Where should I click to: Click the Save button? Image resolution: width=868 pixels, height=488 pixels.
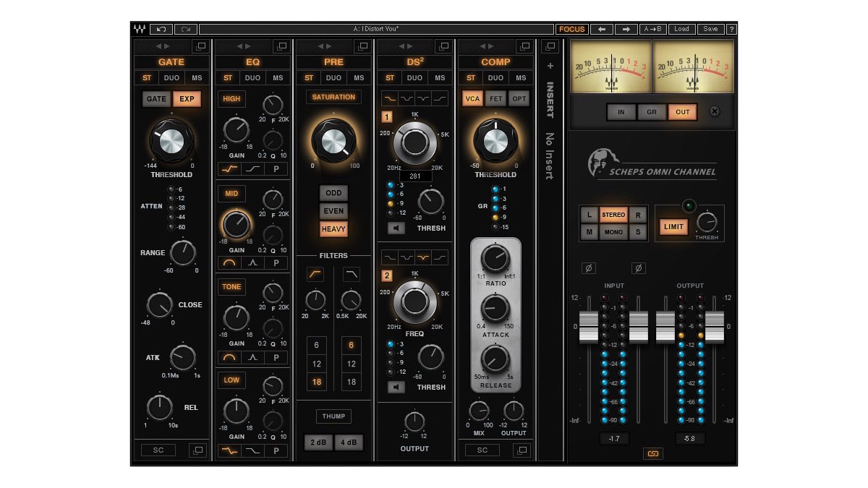click(711, 29)
